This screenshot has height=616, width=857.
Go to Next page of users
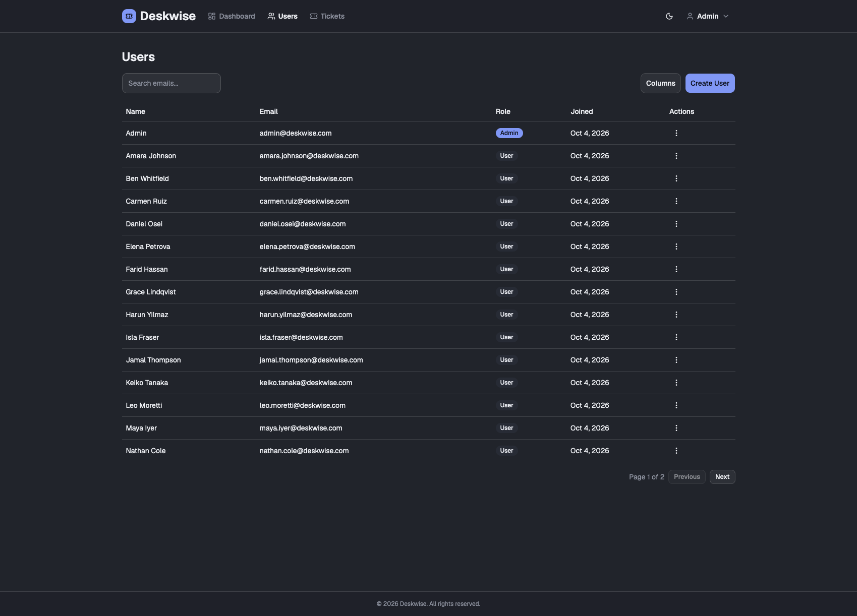click(722, 477)
